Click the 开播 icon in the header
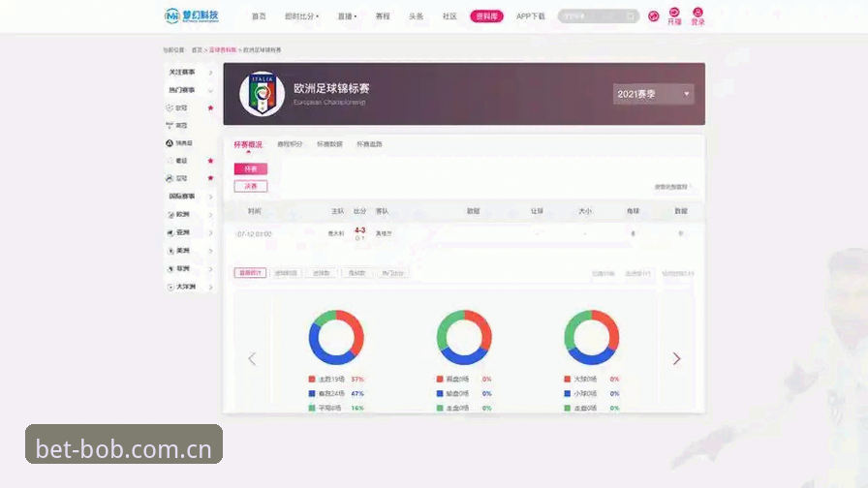Viewport: 868px width, 488px height. tap(674, 16)
